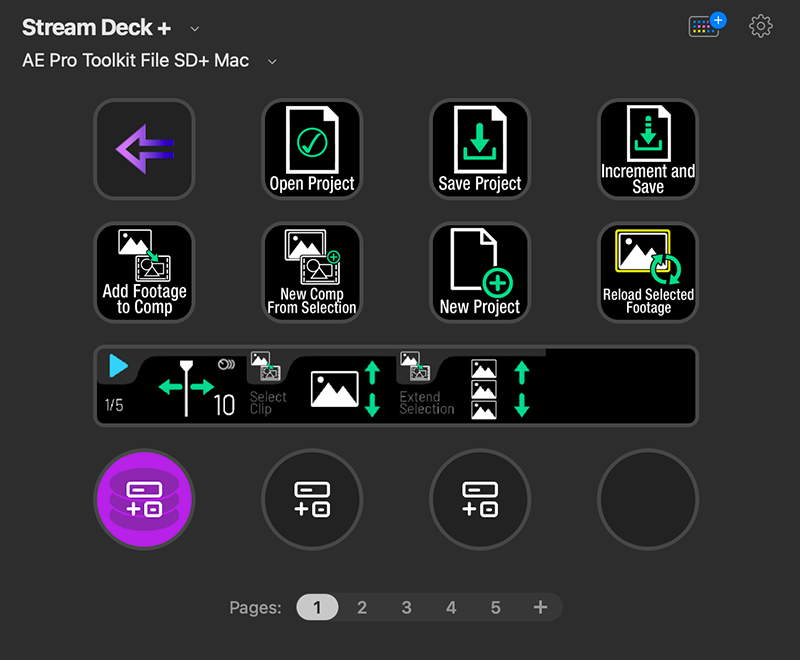800x660 pixels.
Task: Switch to page 4
Action: [x=451, y=607]
